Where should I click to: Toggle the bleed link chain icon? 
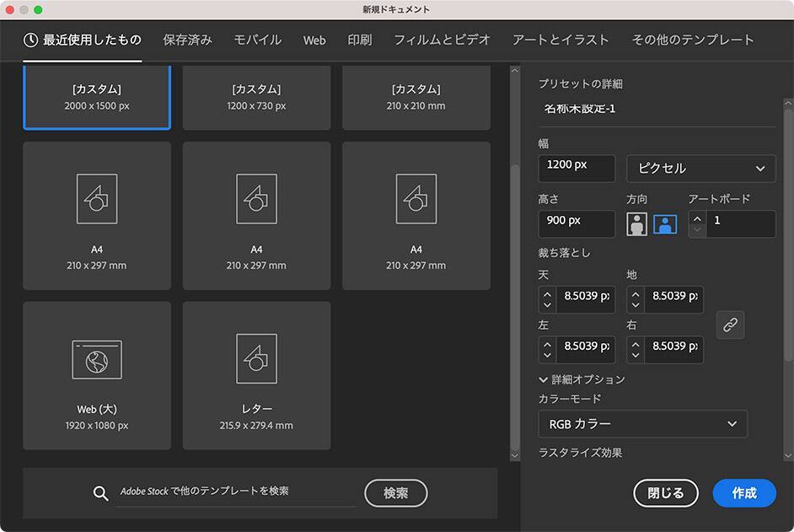pos(730,325)
